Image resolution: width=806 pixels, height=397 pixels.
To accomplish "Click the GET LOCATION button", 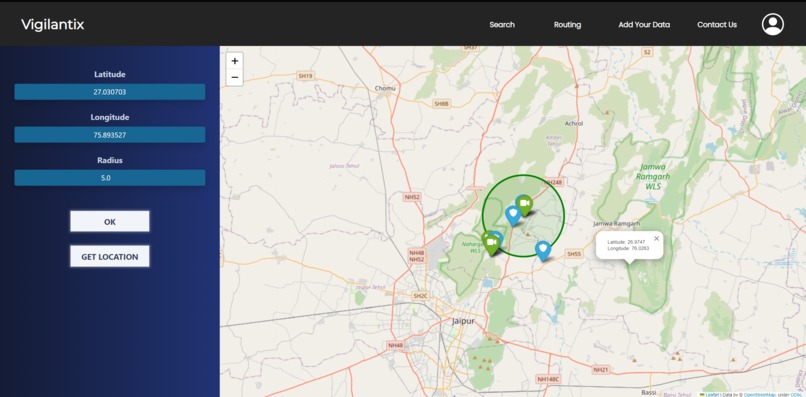I will pyautogui.click(x=109, y=257).
